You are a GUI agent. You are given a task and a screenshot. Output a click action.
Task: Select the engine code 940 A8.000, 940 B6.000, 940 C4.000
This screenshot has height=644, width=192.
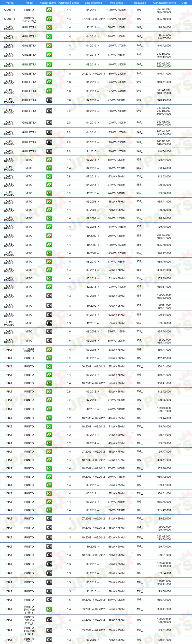click(x=164, y=111)
